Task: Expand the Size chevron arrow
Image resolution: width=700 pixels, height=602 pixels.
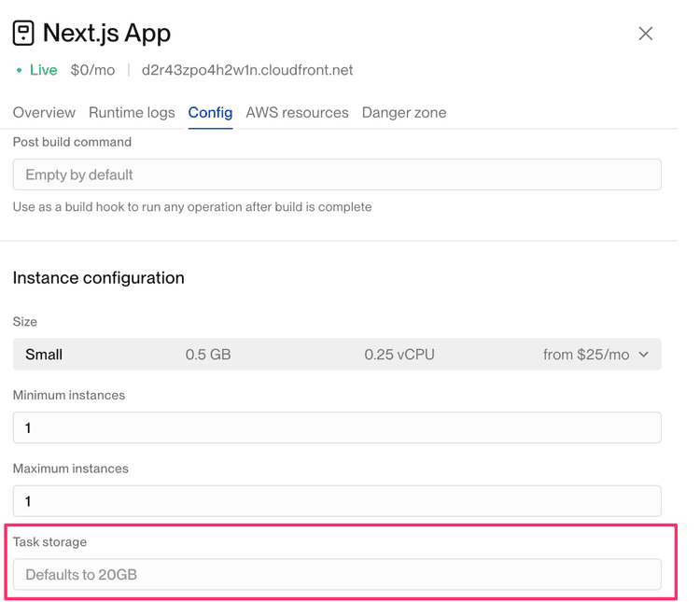Action: [643, 355]
